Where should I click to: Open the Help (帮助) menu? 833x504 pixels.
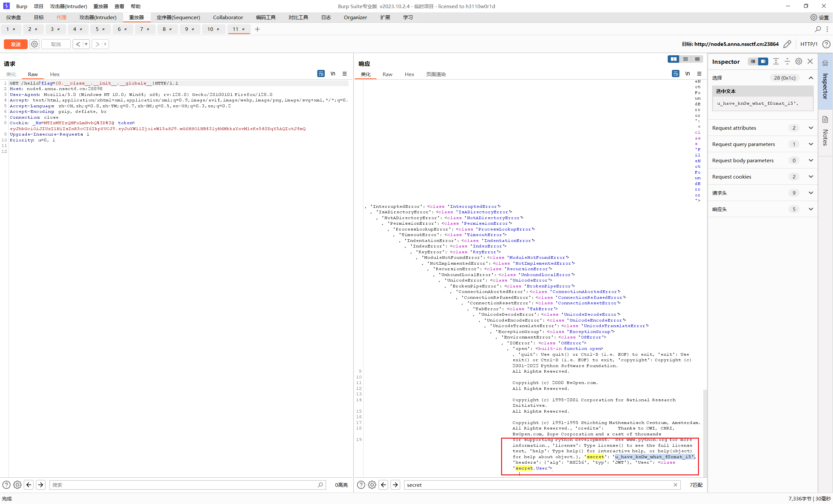point(136,6)
